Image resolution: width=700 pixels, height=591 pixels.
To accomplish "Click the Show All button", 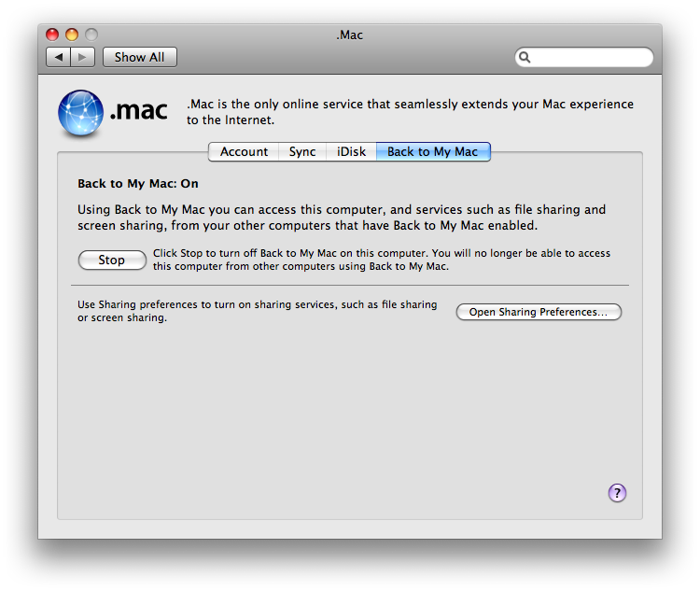I will pyautogui.click(x=140, y=57).
